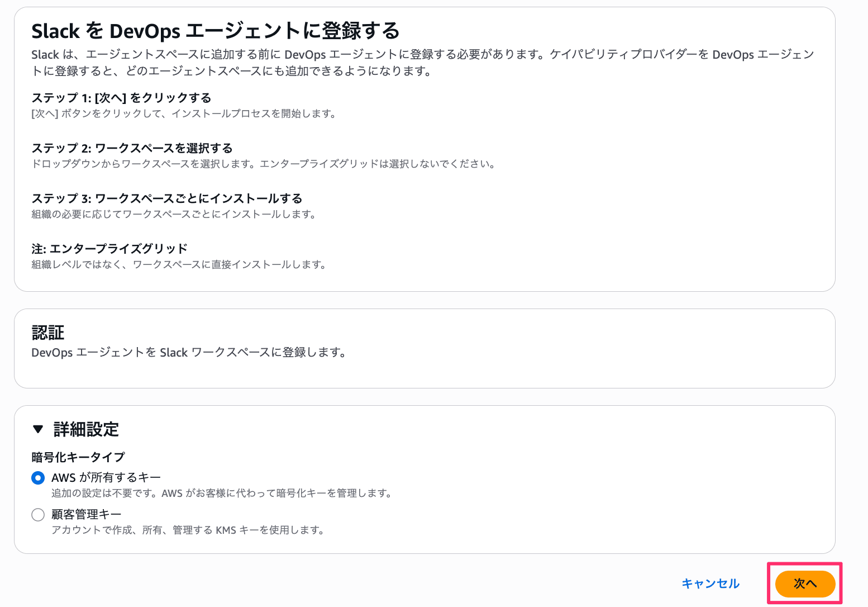This screenshot has height=607, width=868.
Task: Select the "顧客管理キー" radio option
Action: 38,515
